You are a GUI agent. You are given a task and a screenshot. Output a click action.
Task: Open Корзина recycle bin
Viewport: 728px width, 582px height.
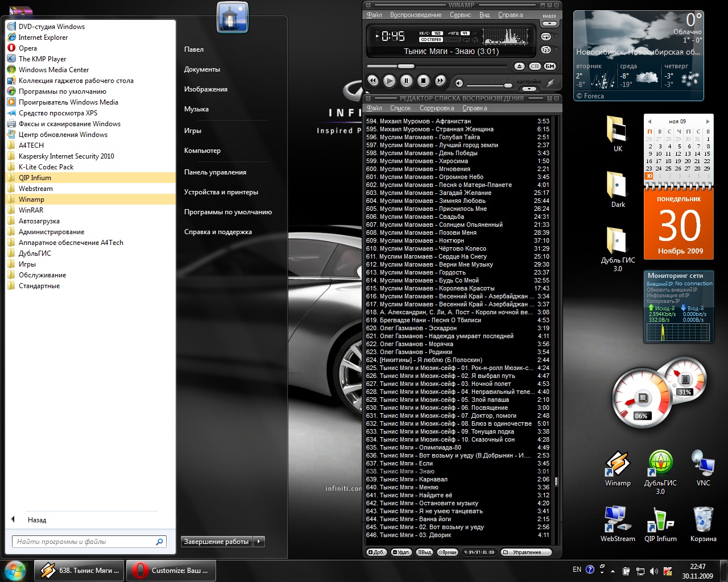coord(704,524)
